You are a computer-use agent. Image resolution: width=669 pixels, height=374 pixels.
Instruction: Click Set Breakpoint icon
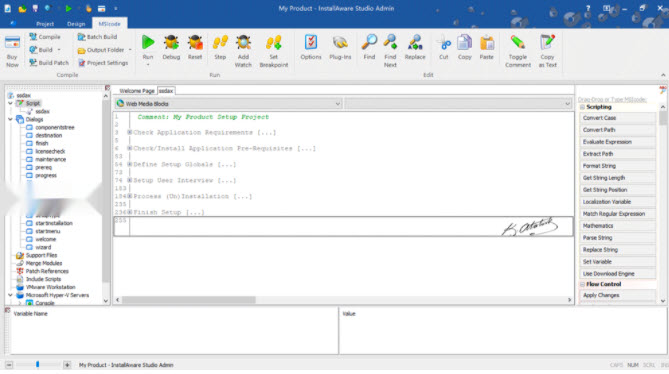(x=273, y=42)
